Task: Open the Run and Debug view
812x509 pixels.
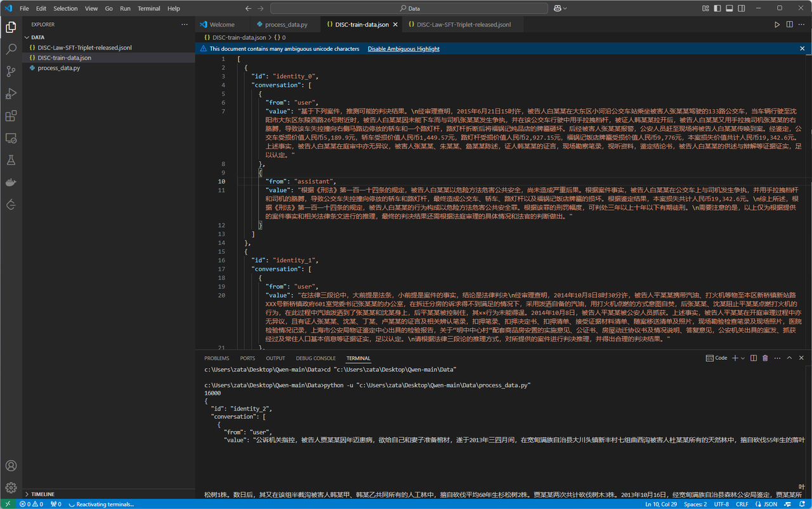Action: pyautogui.click(x=11, y=94)
